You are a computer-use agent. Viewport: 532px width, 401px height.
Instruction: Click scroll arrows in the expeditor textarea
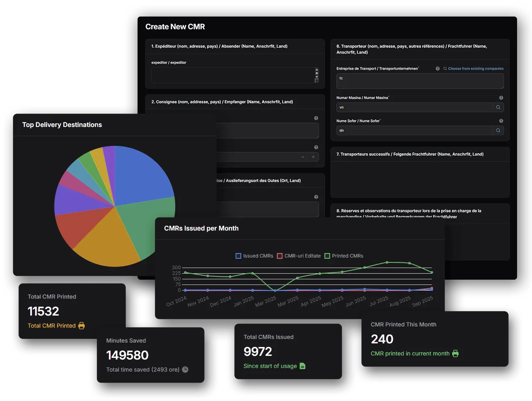click(317, 73)
